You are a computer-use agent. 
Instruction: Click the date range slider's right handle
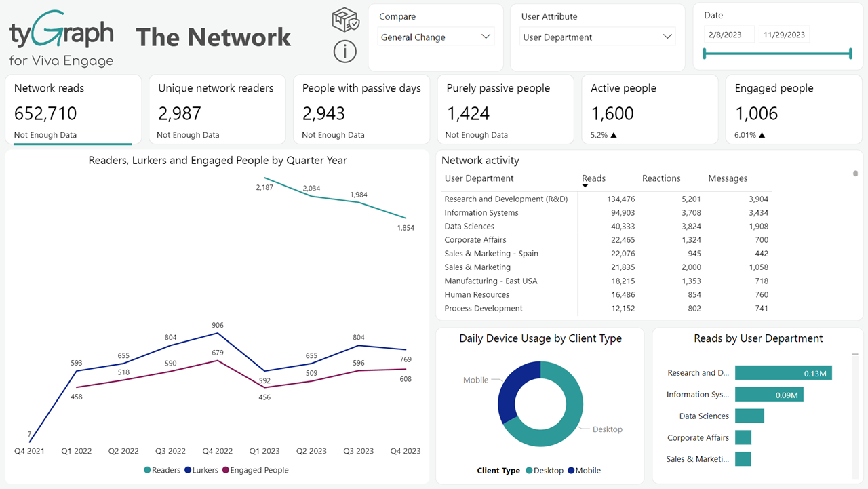pos(850,54)
